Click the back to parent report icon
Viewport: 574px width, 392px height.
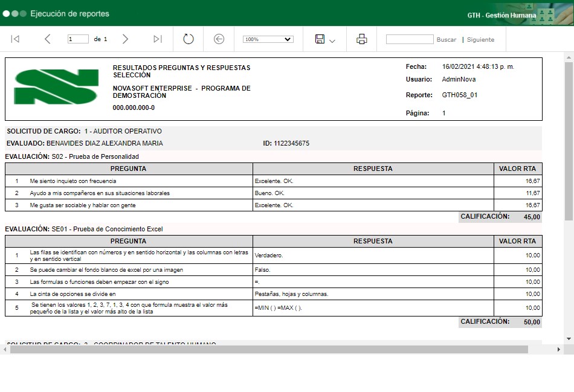(219, 39)
